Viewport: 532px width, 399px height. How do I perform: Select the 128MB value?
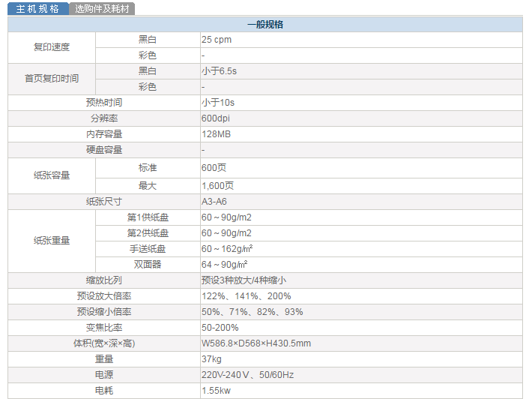click(x=216, y=134)
